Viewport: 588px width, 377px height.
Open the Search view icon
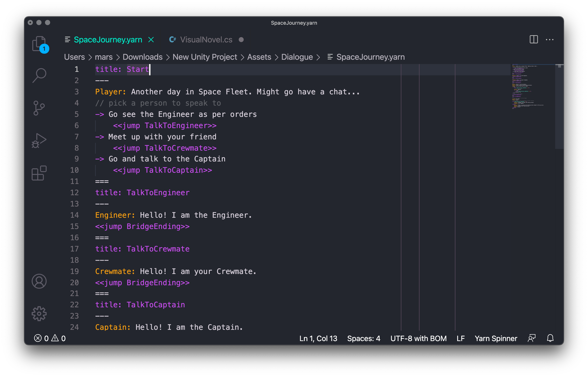tap(39, 75)
